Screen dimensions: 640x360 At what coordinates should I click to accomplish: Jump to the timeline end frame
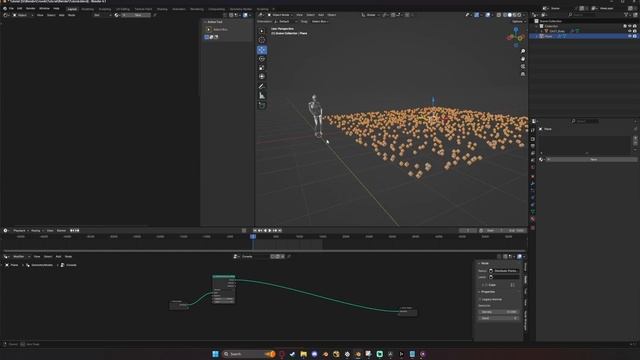coord(280,231)
